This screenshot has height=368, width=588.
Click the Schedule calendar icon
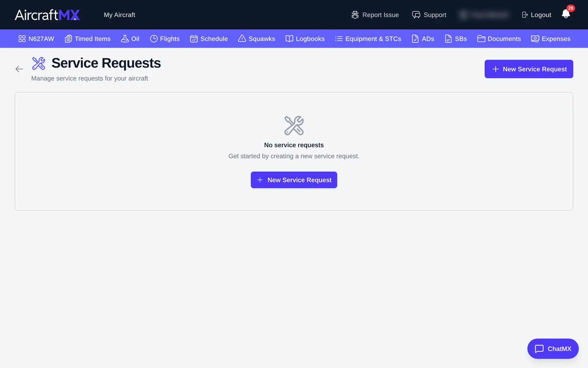[x=194, y=39]
